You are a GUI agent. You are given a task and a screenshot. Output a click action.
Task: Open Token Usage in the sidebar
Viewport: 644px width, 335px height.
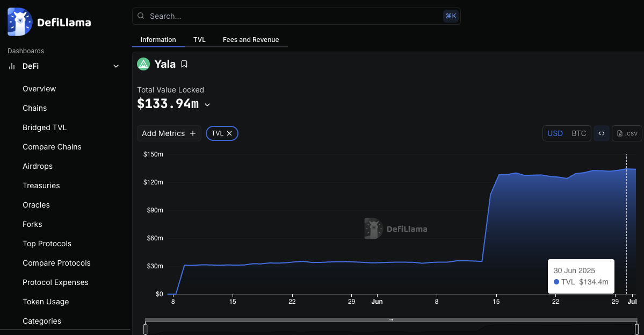(x=46, y=302)
